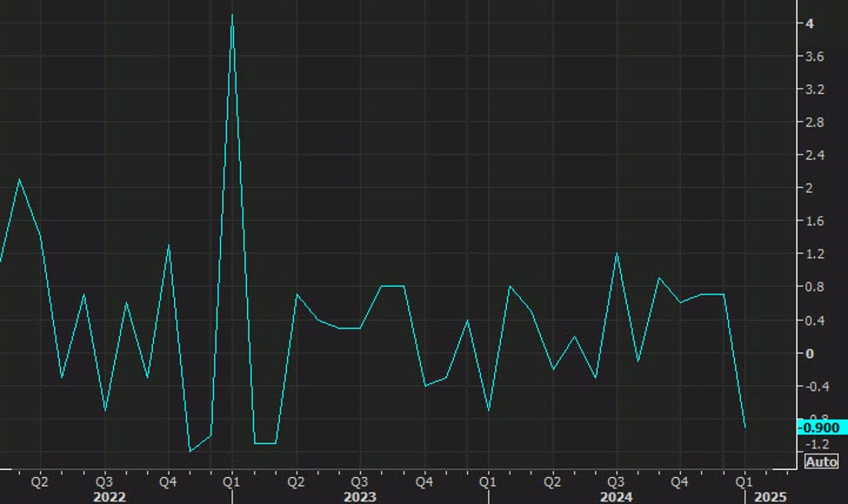
Task: Click the Auto scale button
Action: click(821, 461)
